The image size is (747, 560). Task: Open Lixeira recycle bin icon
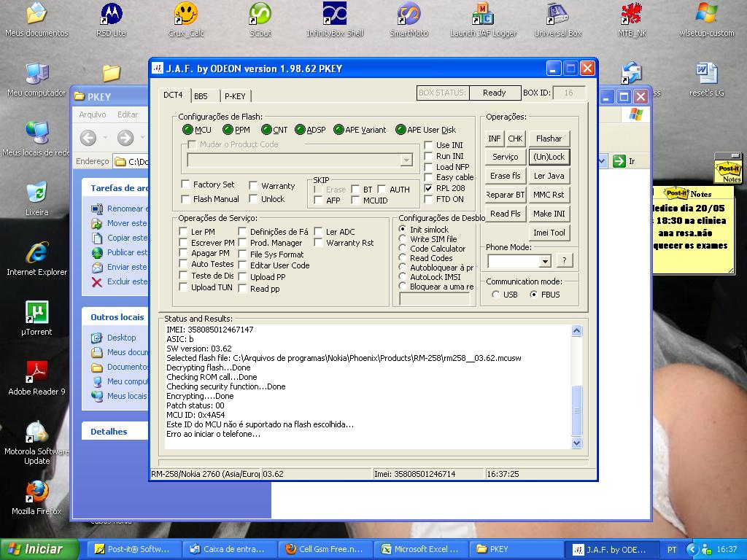click(36, 198)
